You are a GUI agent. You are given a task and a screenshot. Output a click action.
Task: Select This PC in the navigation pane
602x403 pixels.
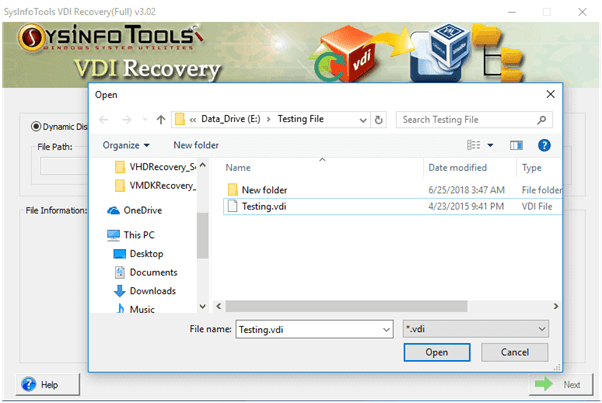pyautogui.click(x=139, y=235)
